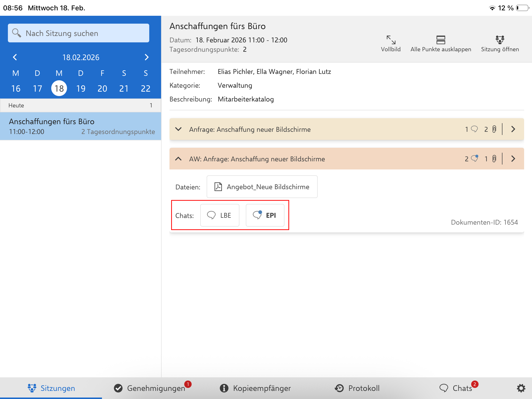Go to next week in calendar
The image size is (532, 399).
click(x=147, y=57)
